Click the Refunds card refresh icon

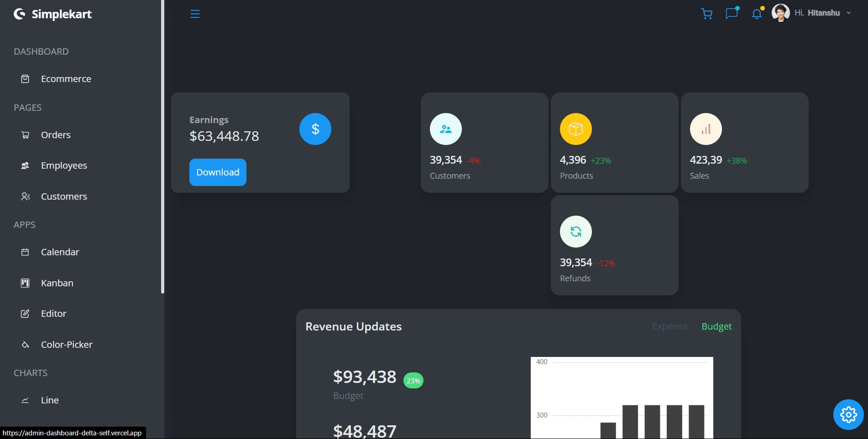[576, 232]
